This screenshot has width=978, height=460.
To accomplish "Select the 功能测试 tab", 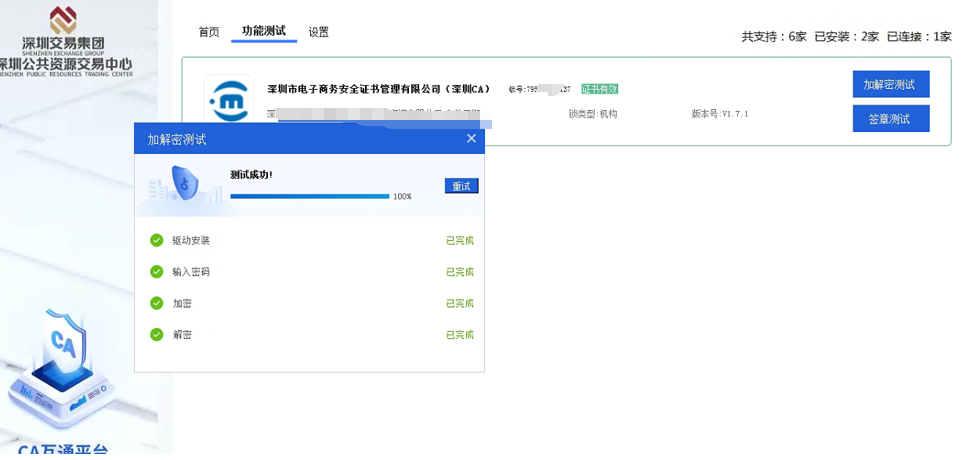I will [x=264, y=31].
